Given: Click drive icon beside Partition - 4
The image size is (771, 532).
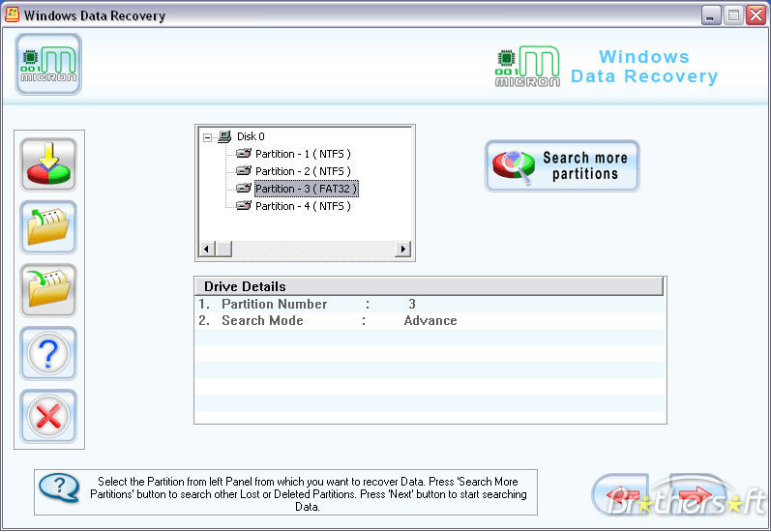Looking at the screenshot, I should 244,205.
